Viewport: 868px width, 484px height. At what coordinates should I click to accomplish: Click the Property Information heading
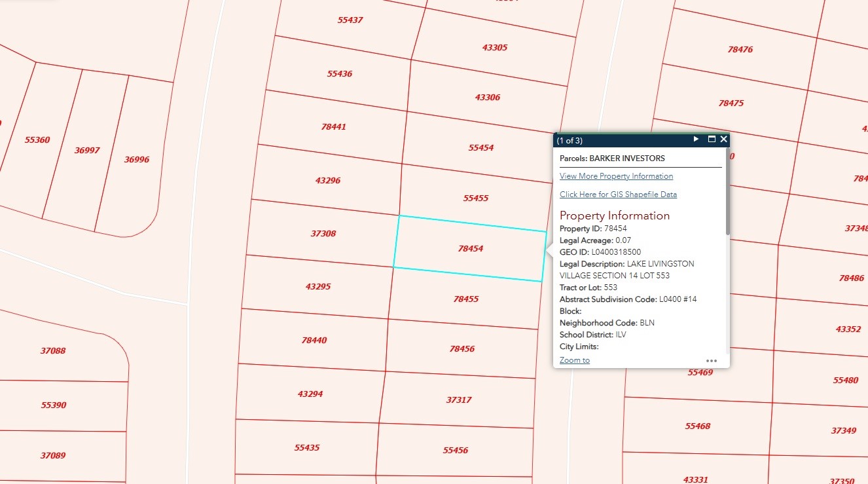[x=615, y=215]
